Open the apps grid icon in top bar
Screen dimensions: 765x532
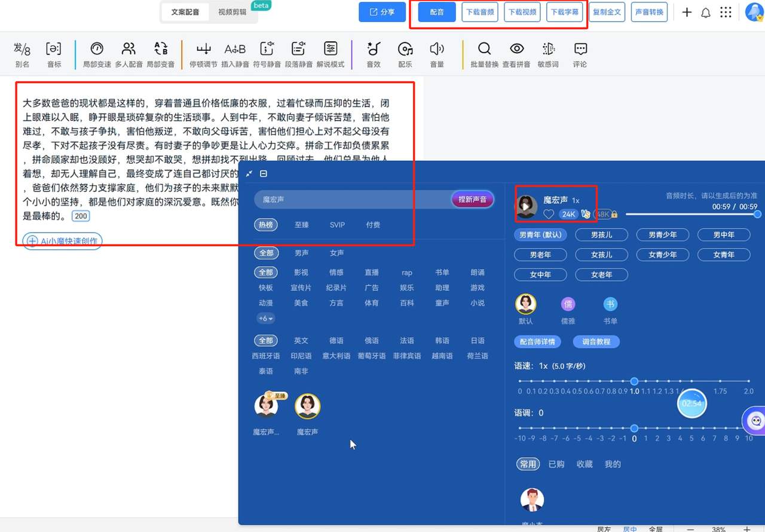coord(726,12)
